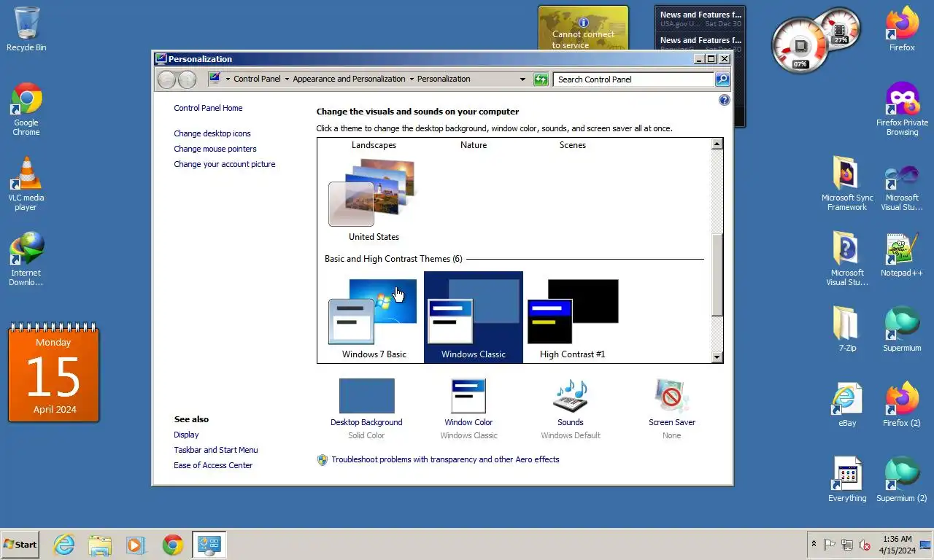Click the Back navigation arrow

click(166, 79)
